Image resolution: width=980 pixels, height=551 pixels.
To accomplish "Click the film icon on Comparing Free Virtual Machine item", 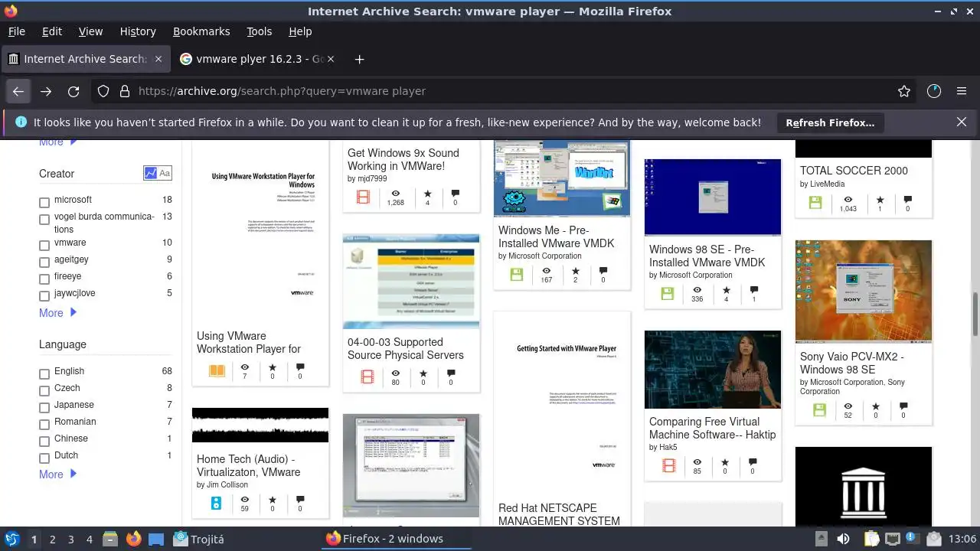I will [x=668, y=465].
